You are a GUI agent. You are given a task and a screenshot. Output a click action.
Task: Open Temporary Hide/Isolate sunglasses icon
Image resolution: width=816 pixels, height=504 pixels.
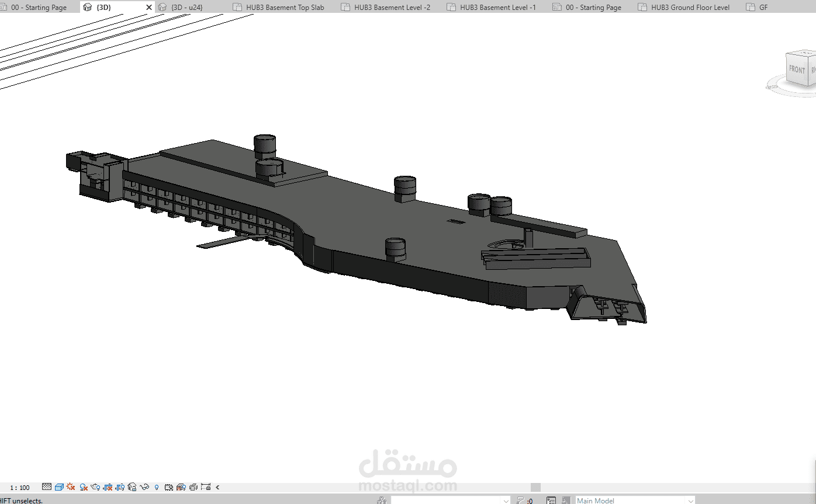(144, 487)
